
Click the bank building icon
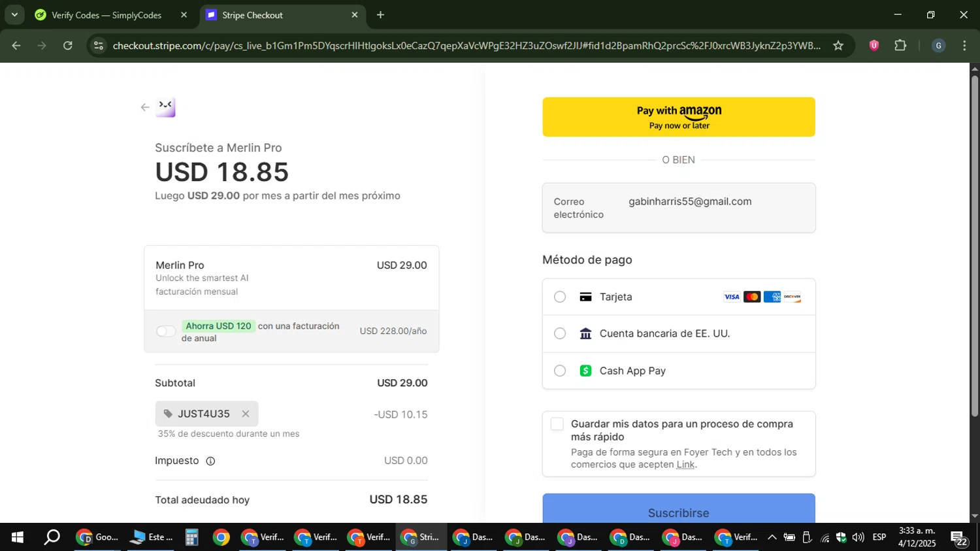tap(585, 333)
